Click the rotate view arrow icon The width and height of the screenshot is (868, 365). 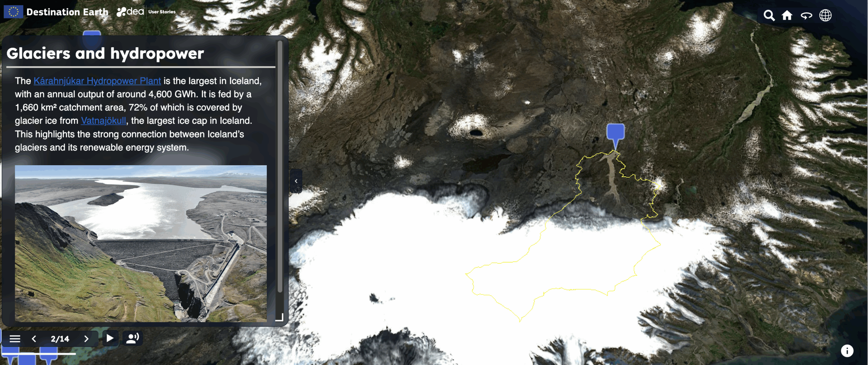coord(806,16)
